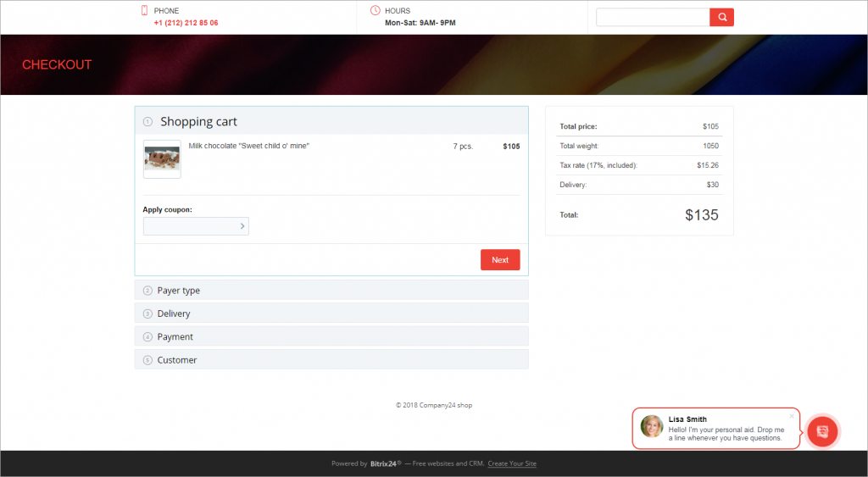Expand the Customer section

tap(331, 360)
